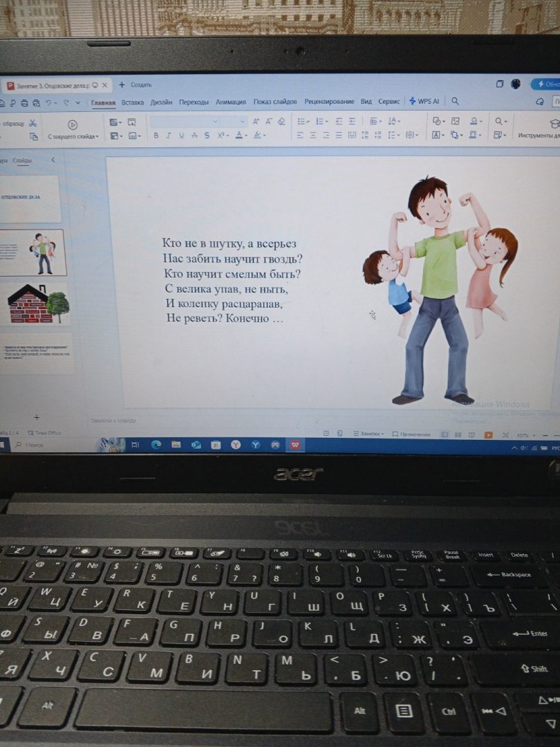Toggle underline formatting
The width and height of the screenshot is (560, 747).
pos(181,136)
